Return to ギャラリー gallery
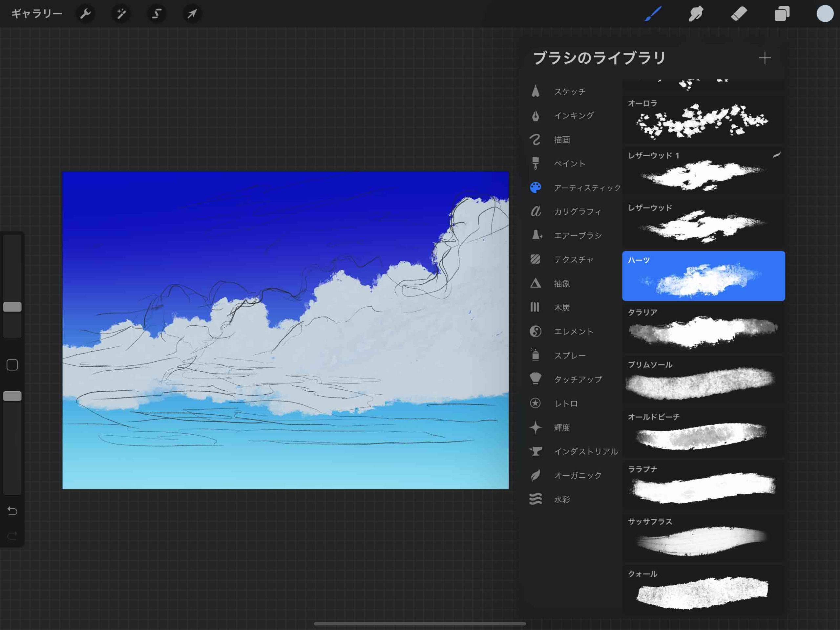Viewport: 840px width, 630px height. pos(37,14)
